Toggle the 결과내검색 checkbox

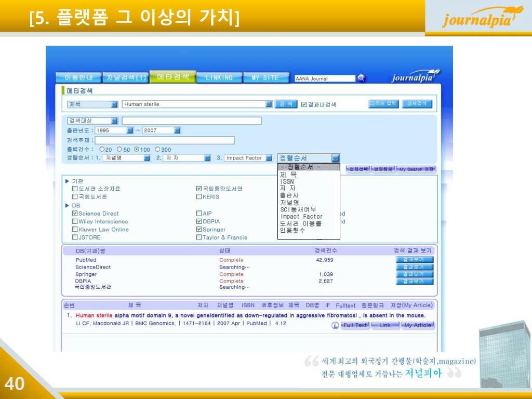[304, 104]
